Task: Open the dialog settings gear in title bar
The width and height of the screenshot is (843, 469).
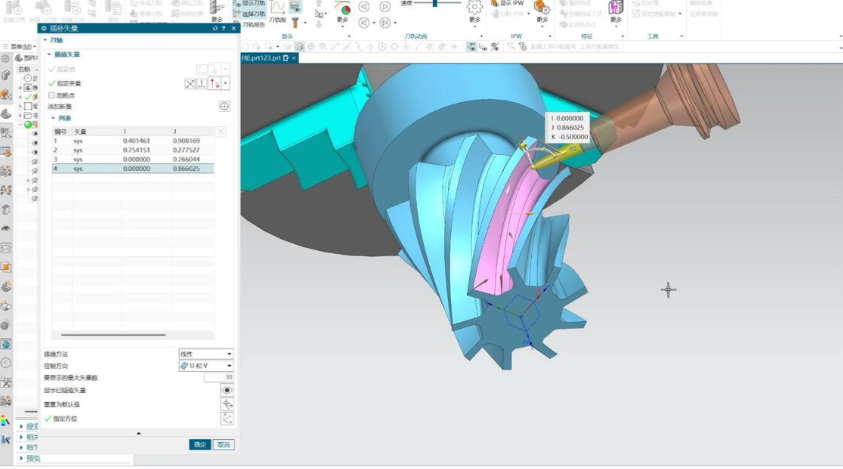Action: [x=44, y=28]
